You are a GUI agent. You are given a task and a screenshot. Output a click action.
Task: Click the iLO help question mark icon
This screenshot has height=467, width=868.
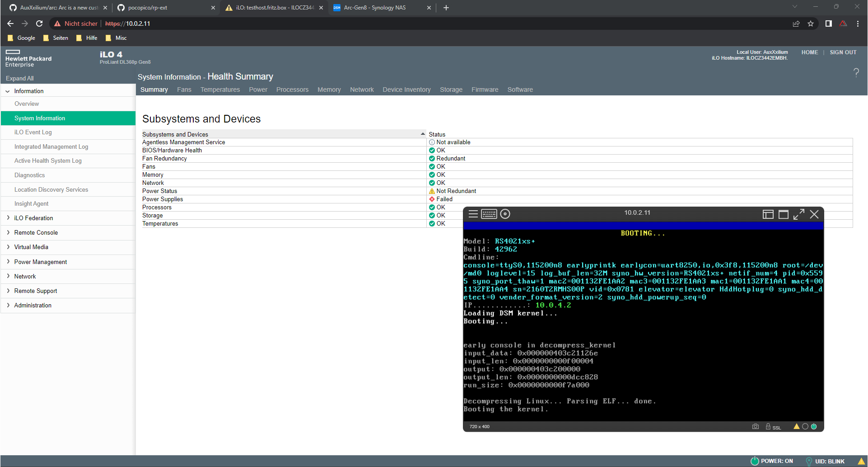click(x=856, y=72)
